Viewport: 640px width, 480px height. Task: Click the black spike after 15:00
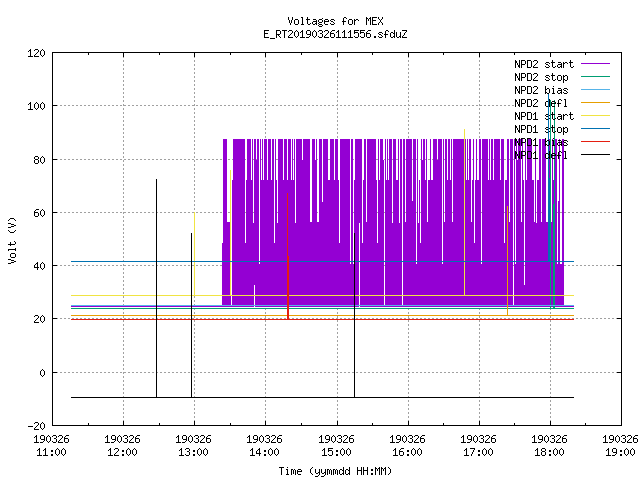click(354, 314)
